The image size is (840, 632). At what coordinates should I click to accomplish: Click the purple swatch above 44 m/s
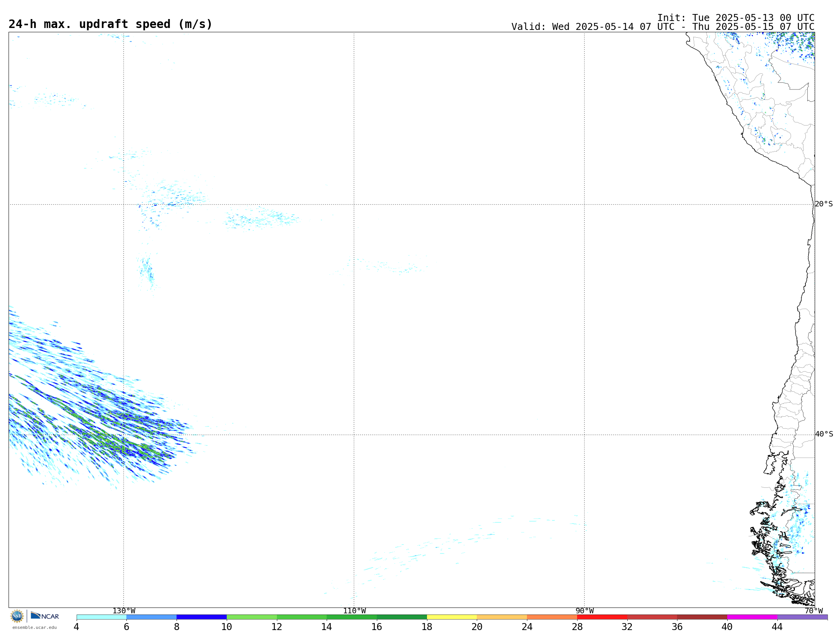coord(803,617)
